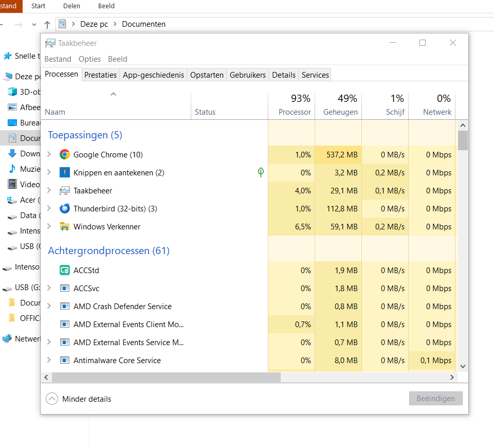Click the Antimalware Core Service icon
This screenshot has width=494, height=448.
(64, 361)
